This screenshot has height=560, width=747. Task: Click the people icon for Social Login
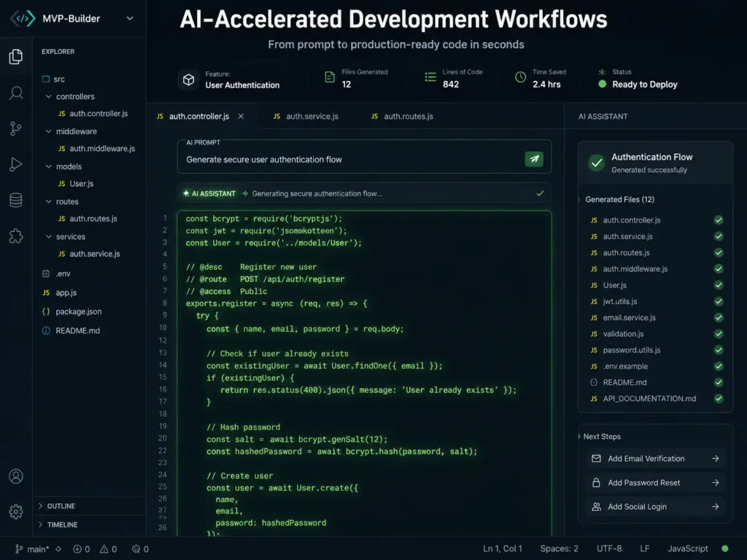[596, 507]
